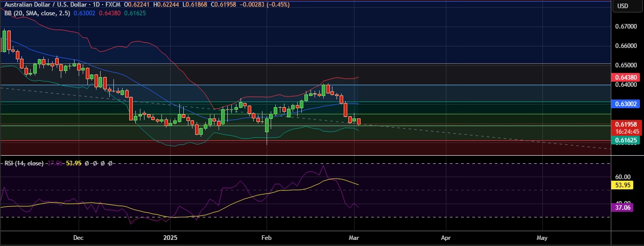The height and width of the screenshot is (246, 644).
Task: Click the green 0.61625 price axis label
Action: point(626,139)
